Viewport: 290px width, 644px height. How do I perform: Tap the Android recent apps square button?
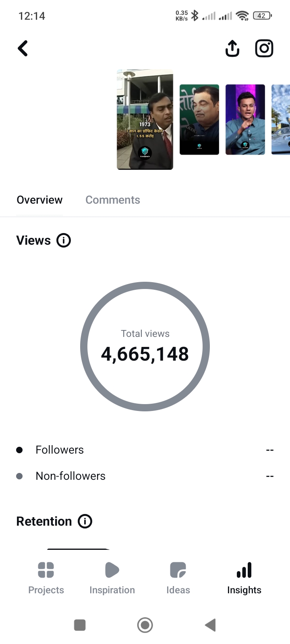pyautogui.click(x=80, y=625)
